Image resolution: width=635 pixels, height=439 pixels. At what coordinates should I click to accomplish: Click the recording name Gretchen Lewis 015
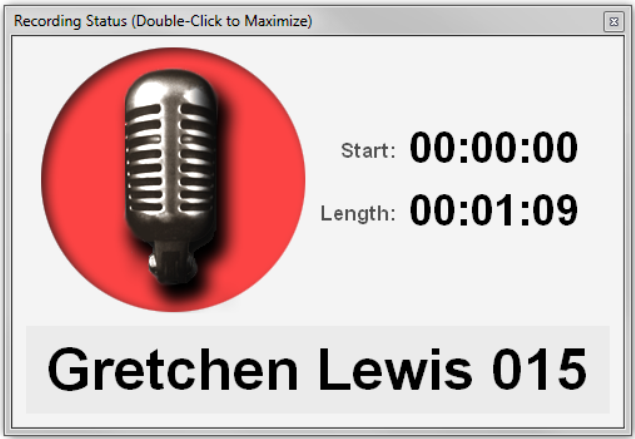(x=317, y=369)
